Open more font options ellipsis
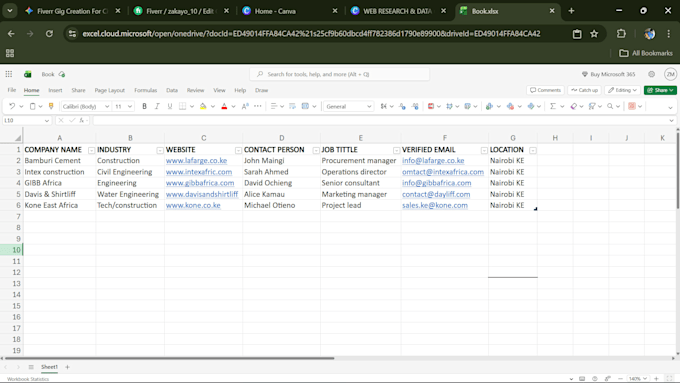Viewport: 680px width, 383px height. [258, 106]
